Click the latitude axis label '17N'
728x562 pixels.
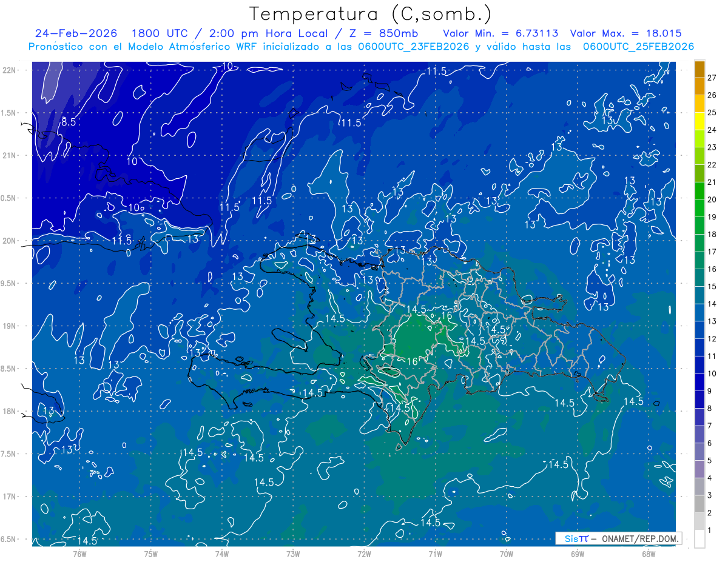pyautogui.click(x=9, y=497)
